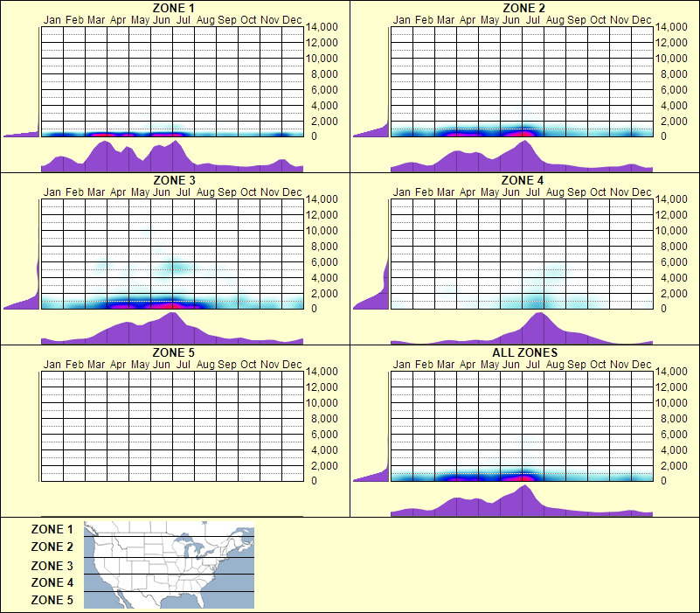Select ZONE 5 label beside the map

pos(52,600)
